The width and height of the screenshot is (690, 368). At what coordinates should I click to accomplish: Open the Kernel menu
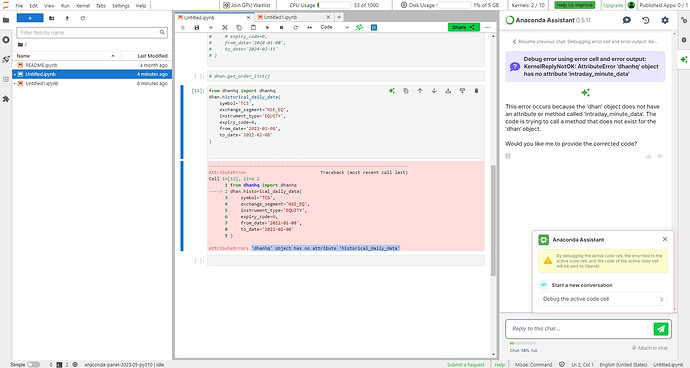pyautogui.click(x=83, y=6)
